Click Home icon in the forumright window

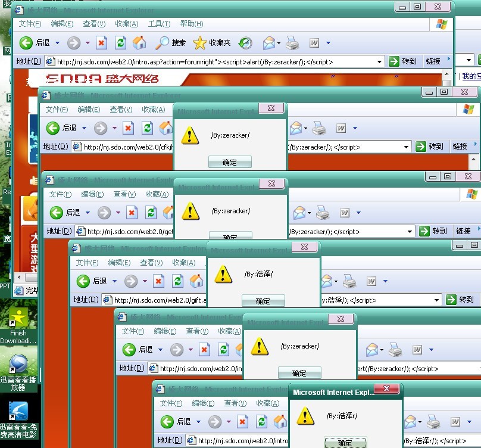click(139, 43)
